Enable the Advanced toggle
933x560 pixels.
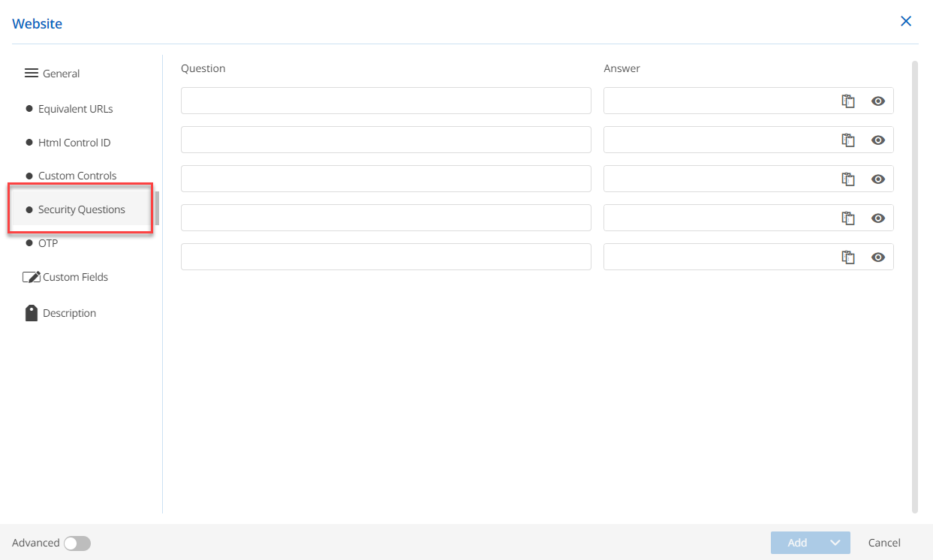(x=78, y=542)
